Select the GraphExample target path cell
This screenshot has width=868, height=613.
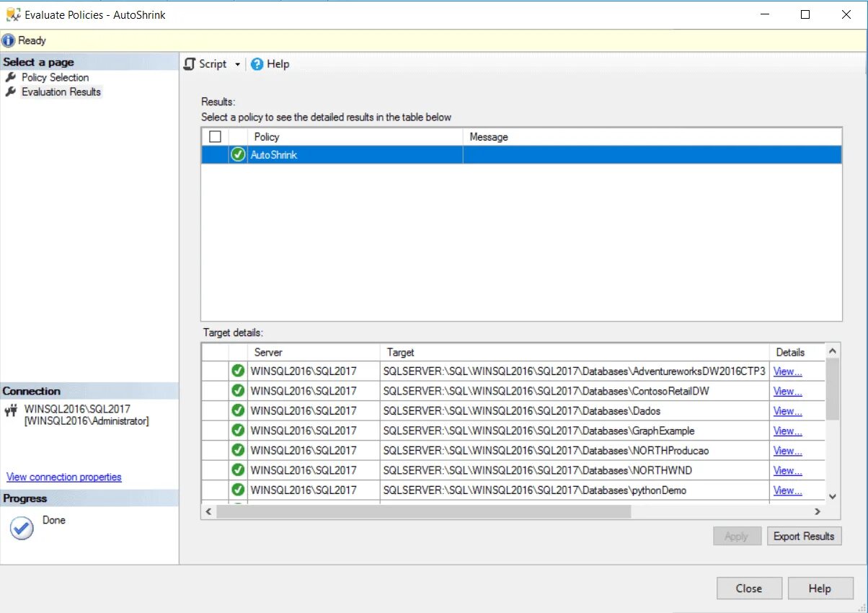pos(574,431)
